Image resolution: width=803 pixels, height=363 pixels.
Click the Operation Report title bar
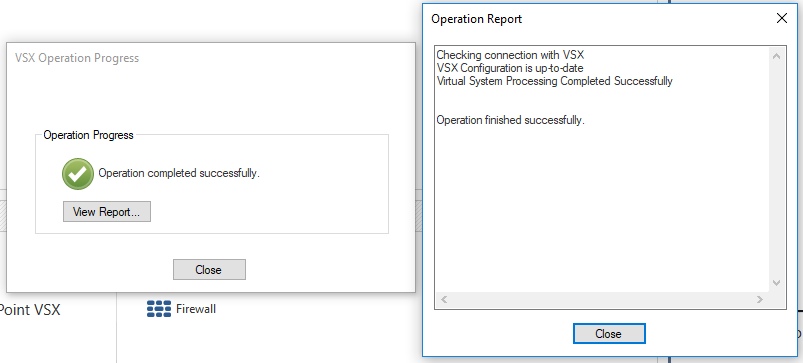click(594, 19)
